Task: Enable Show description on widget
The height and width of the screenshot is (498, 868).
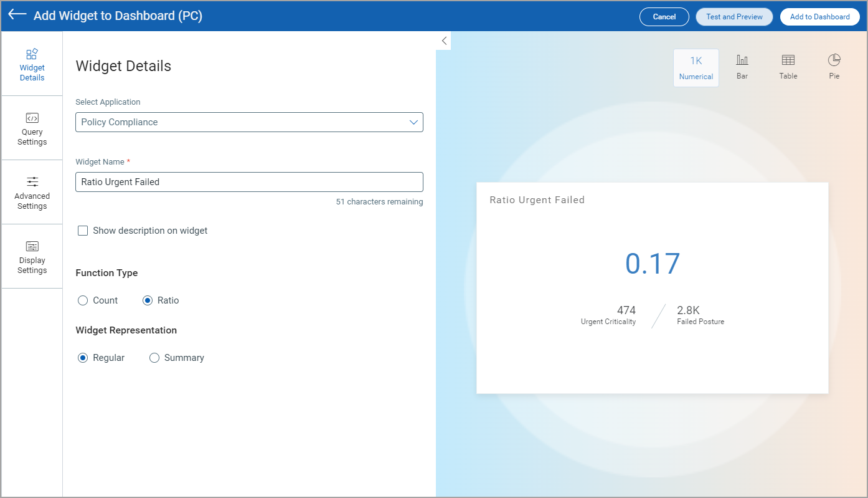Action: [x=83, y=231]
